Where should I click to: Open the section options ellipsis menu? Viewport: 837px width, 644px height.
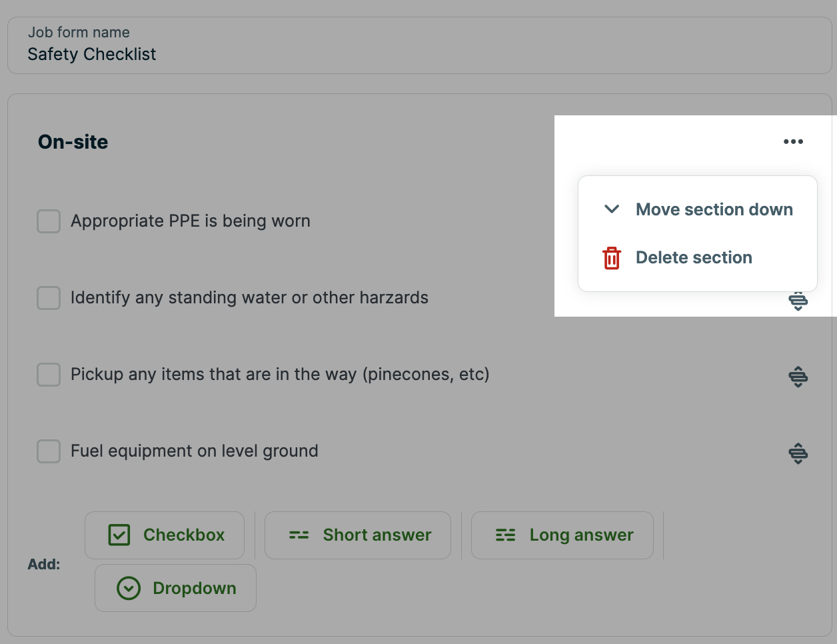coord(793,141)
